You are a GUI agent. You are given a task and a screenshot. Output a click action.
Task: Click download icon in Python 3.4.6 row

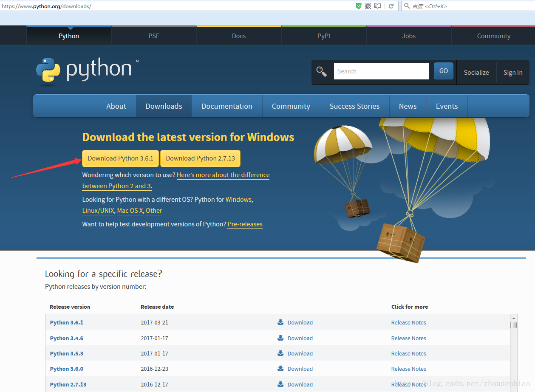tap(280, 338)
